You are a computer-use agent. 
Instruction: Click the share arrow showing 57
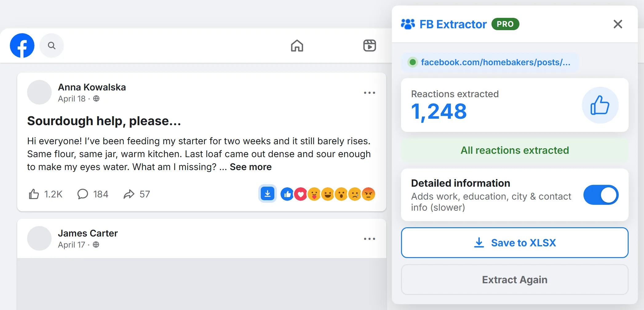click(129, 194)
